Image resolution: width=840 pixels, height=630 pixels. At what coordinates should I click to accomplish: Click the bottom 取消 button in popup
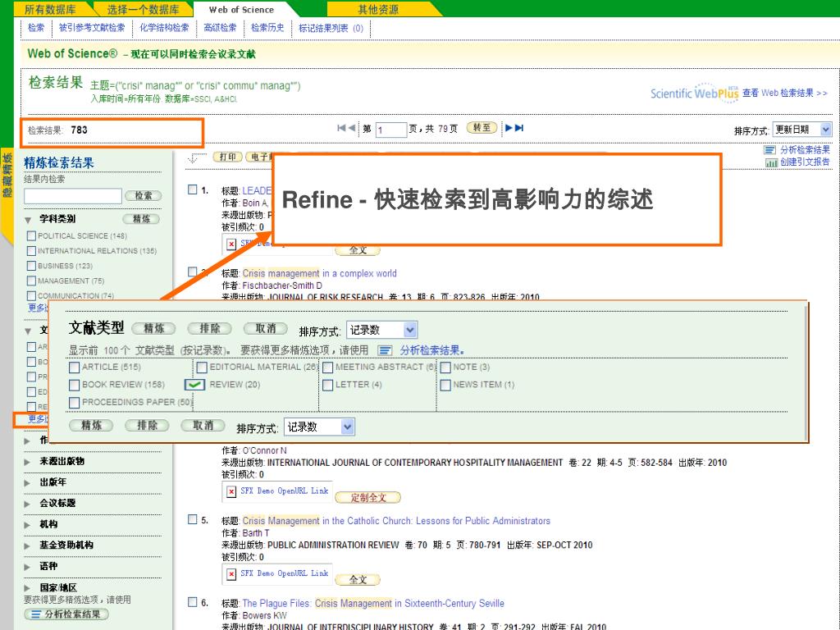pyautogui.click(x=203, y=426)
